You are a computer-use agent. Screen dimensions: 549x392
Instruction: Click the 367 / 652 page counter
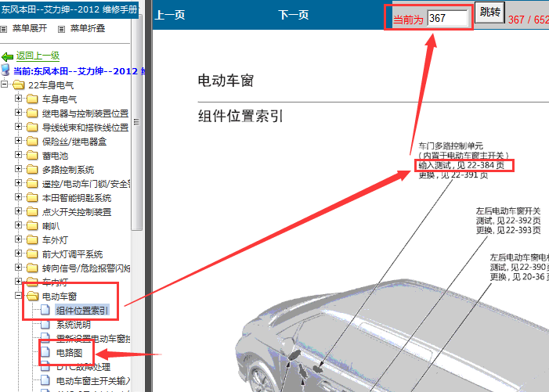pos(529,20)
